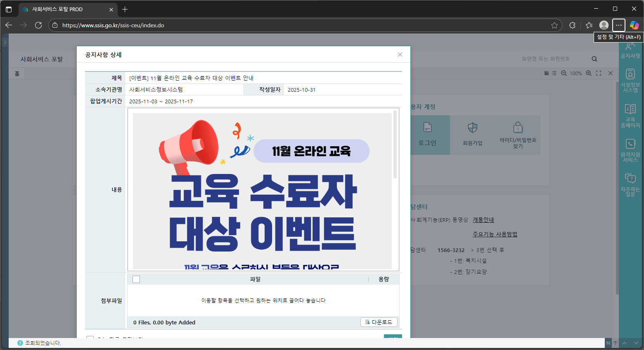Click the 로그인 tile
644x350 pixels.
pos(427,135)
